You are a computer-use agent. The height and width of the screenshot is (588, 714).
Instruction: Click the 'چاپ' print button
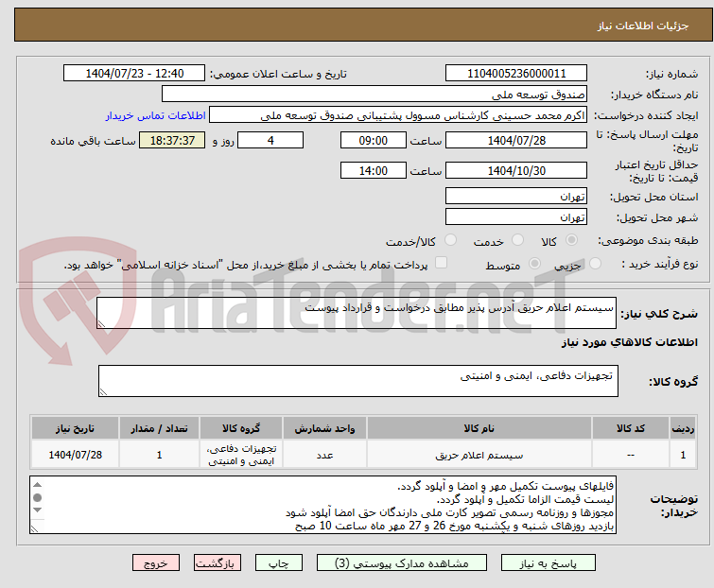[279, 563]
